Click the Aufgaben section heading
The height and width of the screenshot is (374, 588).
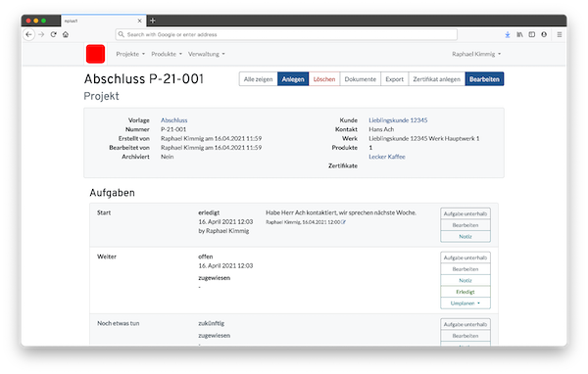coord(112,193)
